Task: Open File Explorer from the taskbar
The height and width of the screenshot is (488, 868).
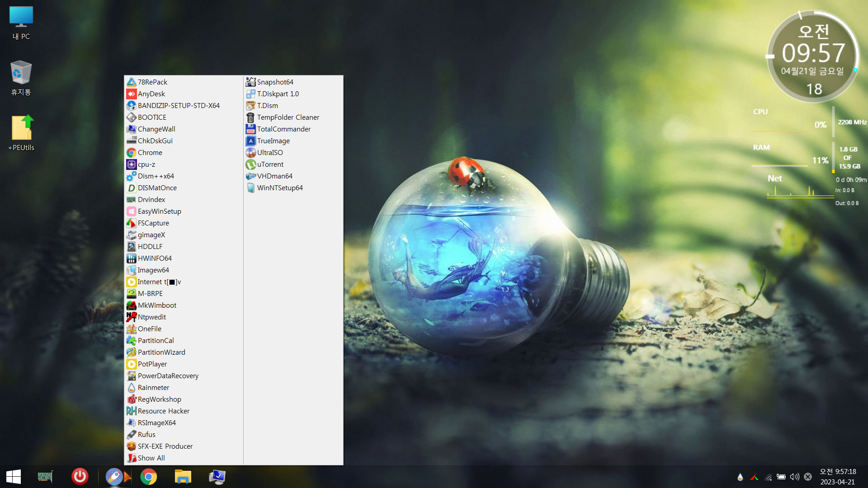Action: click(x=183, y=476)
